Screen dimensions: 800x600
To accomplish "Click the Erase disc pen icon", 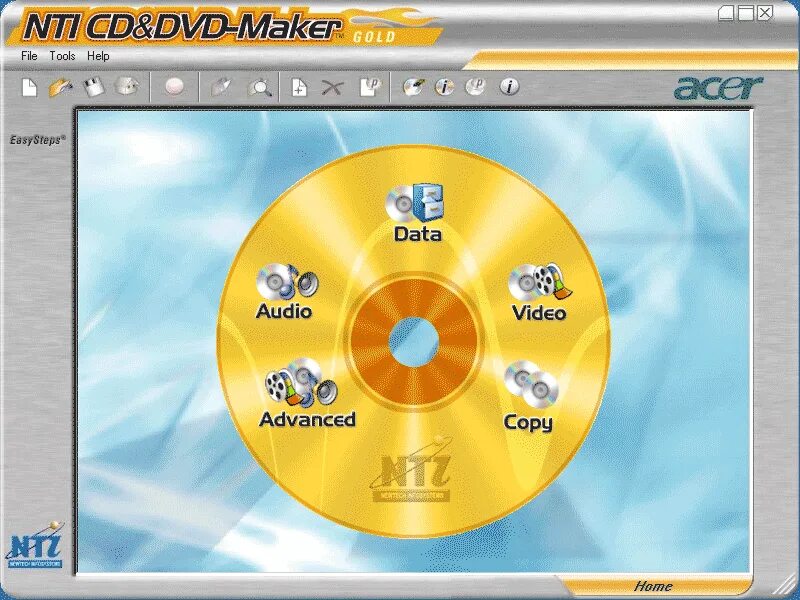I will (x=413, y=87).
